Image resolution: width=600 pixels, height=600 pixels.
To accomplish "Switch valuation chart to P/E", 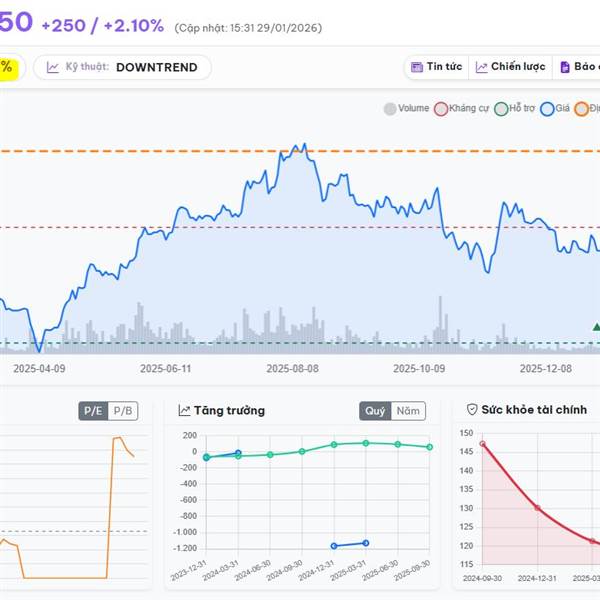I will (x=93, y=411).
